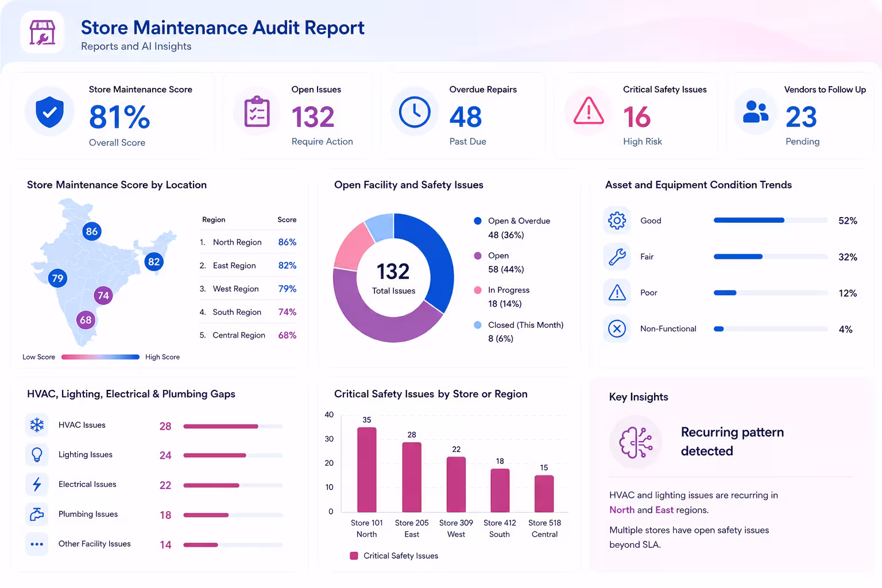Image resolution: width=882 pixels, height=588 pixels.
Task: Click the Region column header
Action: click(x=214, y=220)
